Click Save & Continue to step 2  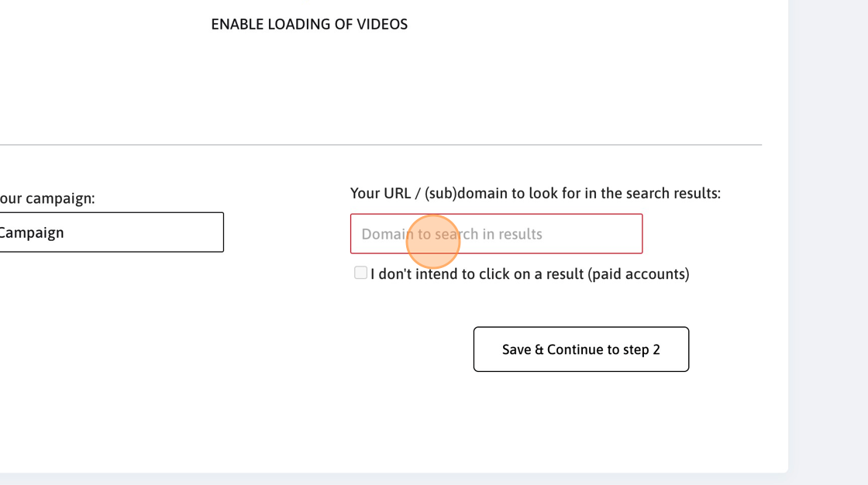click(x=580, y=349)
